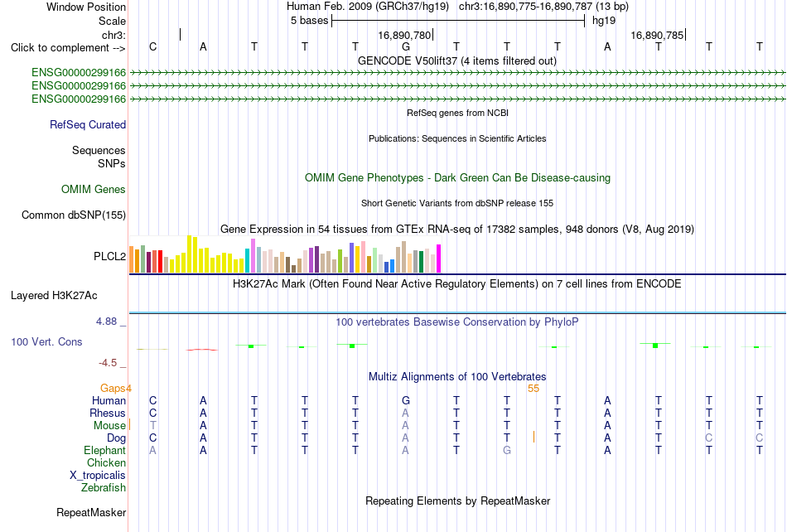Select 'Short Genetic Variants from dbSNP' title

click(457, 203)
